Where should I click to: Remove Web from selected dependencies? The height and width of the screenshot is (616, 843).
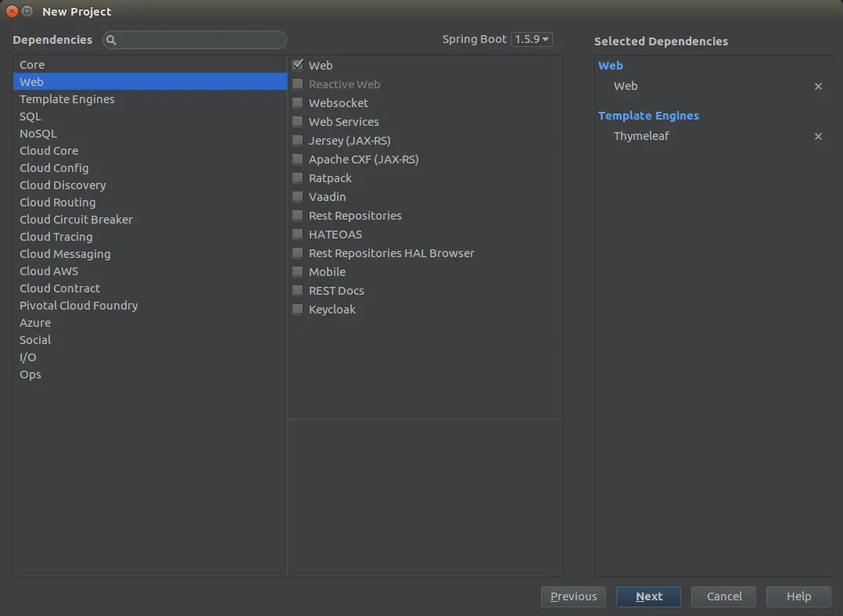(818, 86)
